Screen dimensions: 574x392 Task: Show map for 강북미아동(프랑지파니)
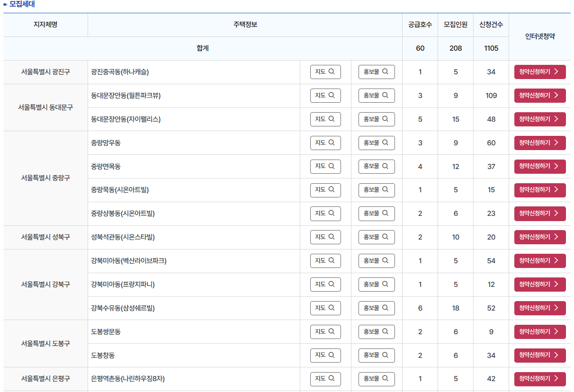tap(325, 285)
